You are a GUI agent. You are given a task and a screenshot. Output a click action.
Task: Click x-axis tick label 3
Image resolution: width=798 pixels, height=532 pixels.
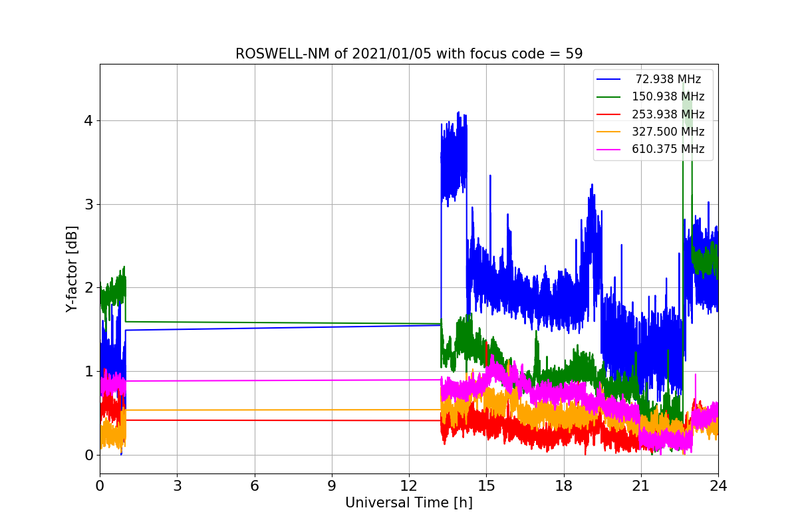(x=177, y=486)
